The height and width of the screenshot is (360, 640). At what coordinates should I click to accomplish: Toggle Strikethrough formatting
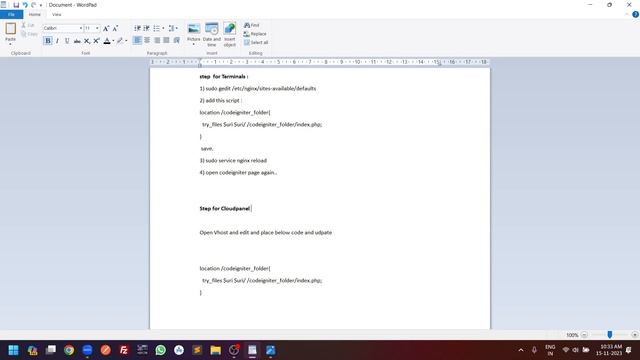[x=77, y=41]
